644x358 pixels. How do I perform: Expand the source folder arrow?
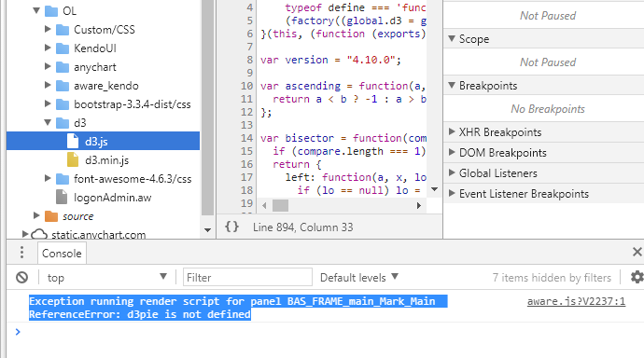pyautogui.click(x=36, y=215)
